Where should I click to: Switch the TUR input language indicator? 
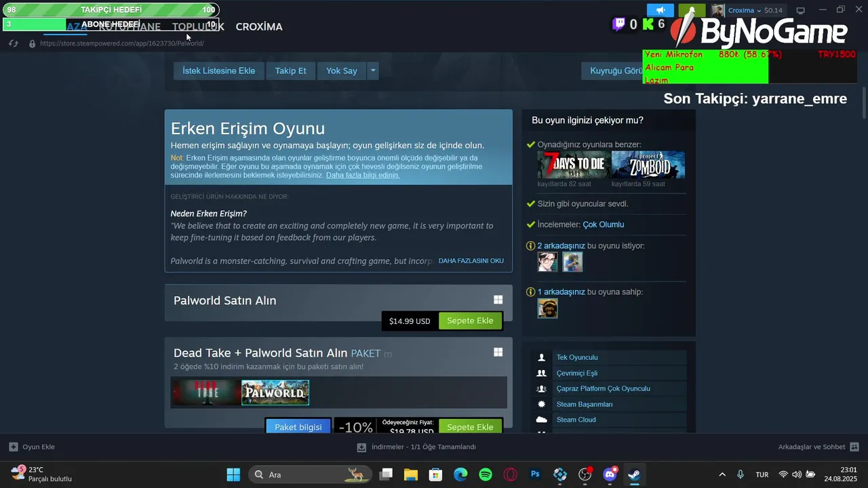pos(762,474)
